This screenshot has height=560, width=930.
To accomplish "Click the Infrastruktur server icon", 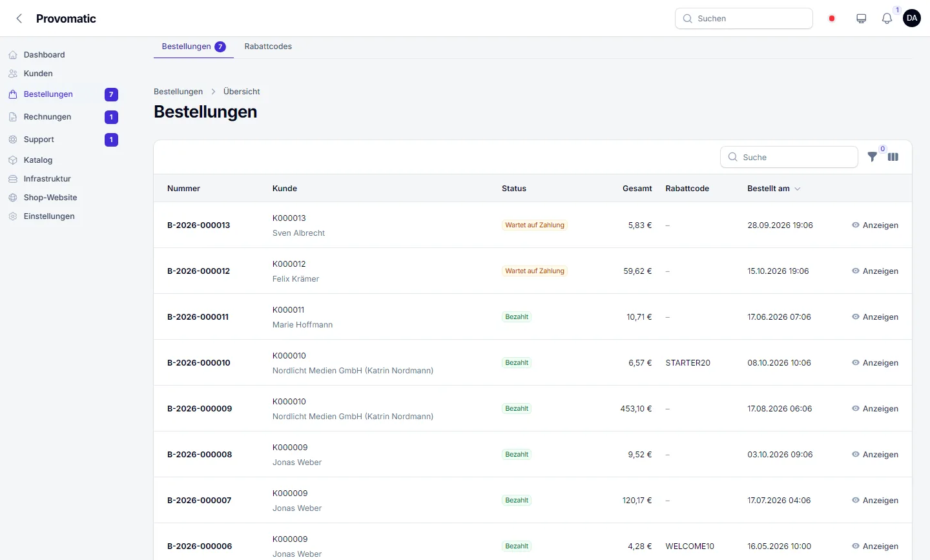I will (13, 179).
